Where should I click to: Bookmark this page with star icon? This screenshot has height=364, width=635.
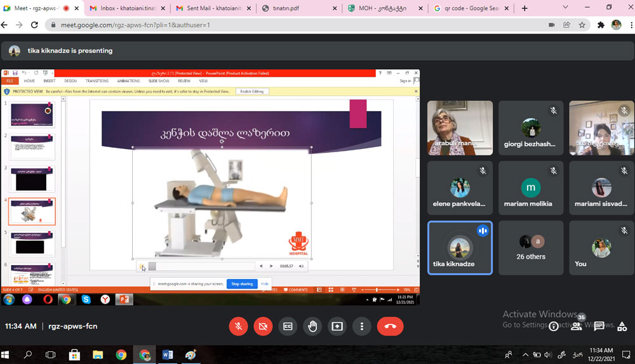[x=582, y=25]
